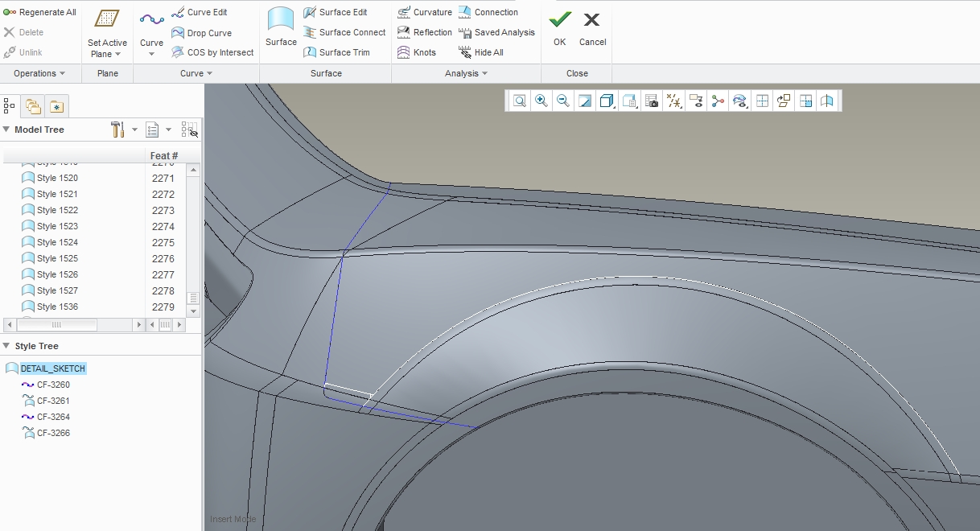Select Style 1536 feature
Image resolution: width=980 pixels, height=531 pixels.
coord(49,307)
